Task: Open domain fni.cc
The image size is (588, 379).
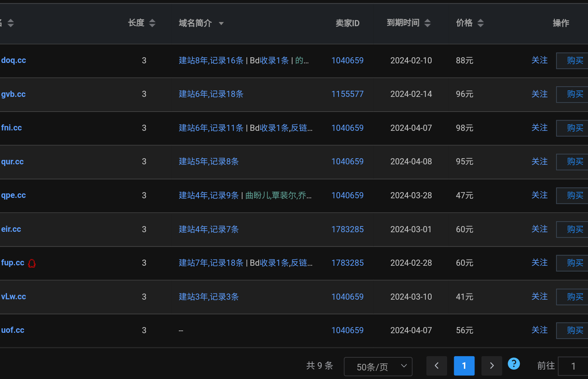Action: [11, 128]
